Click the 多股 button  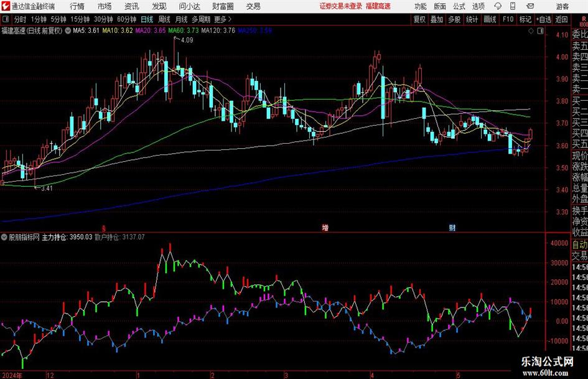pyautogui.click(x=454, y=19)
